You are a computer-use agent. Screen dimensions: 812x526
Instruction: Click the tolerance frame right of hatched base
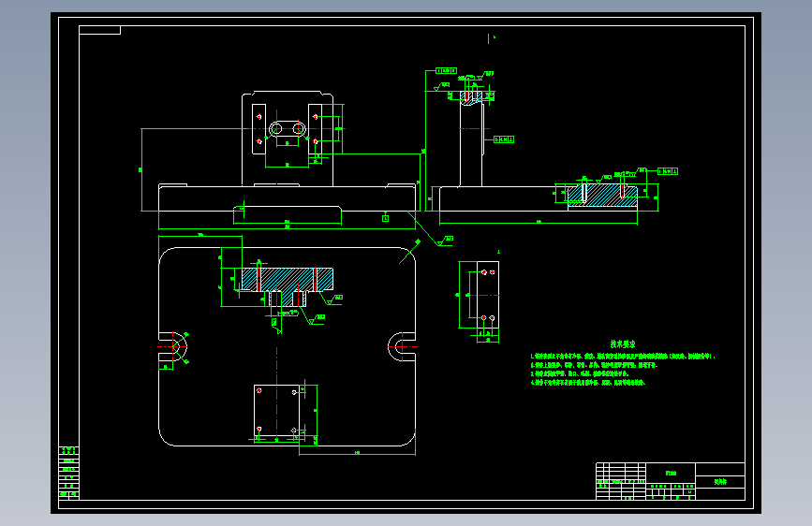668,171
